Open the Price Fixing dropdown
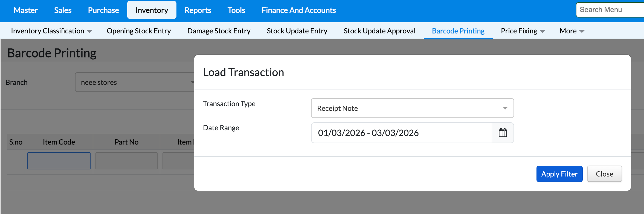644x214 pixels. pyautogui.click(x=523, y=31)
